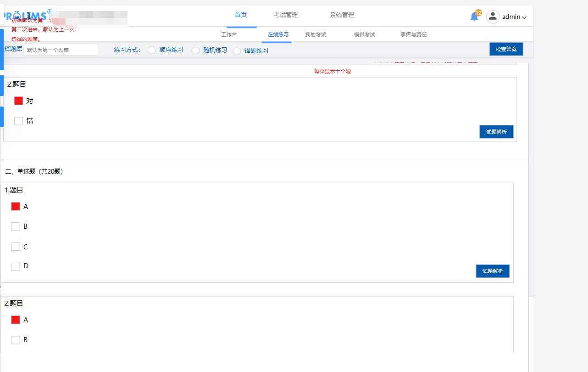Image resolution: width=588 pixels, height=372 pixels.
Task: Switch to the 在线练习 tab
Action: pyautogui.click(x=278, y=34)
